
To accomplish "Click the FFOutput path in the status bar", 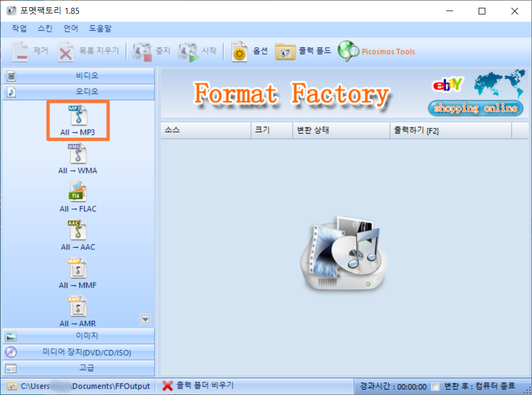I will pos(85,386).
